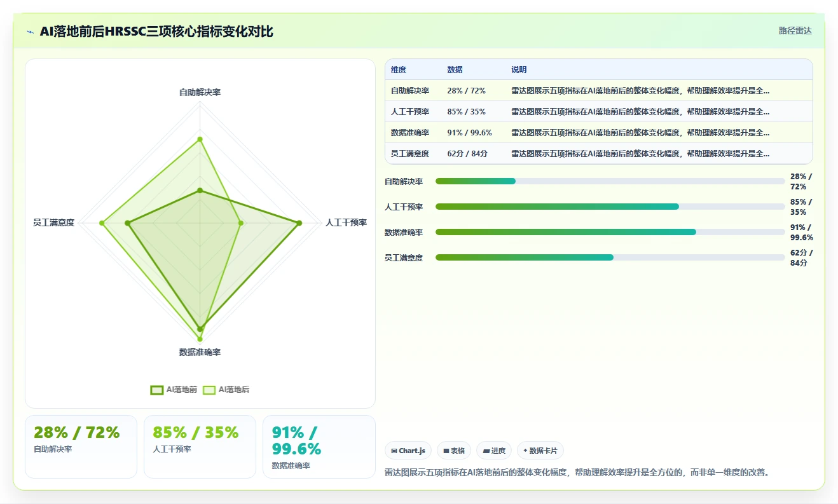The image size is (838, 504).
Task: Click the 员工满意度 progress bar
Action: point(610,257)
